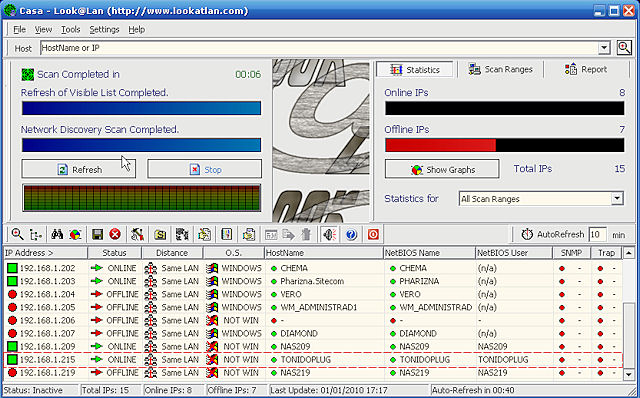This screenshot has width=640, height=398.
Task: Click the red offline arrow for 192.168.1.219
Action: point(97,373)
